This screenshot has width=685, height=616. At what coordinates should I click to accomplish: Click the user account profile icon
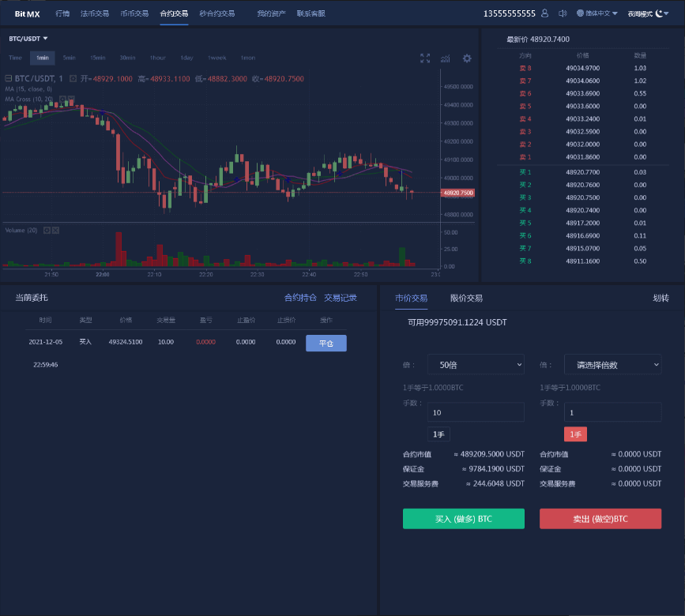point(544,13)
